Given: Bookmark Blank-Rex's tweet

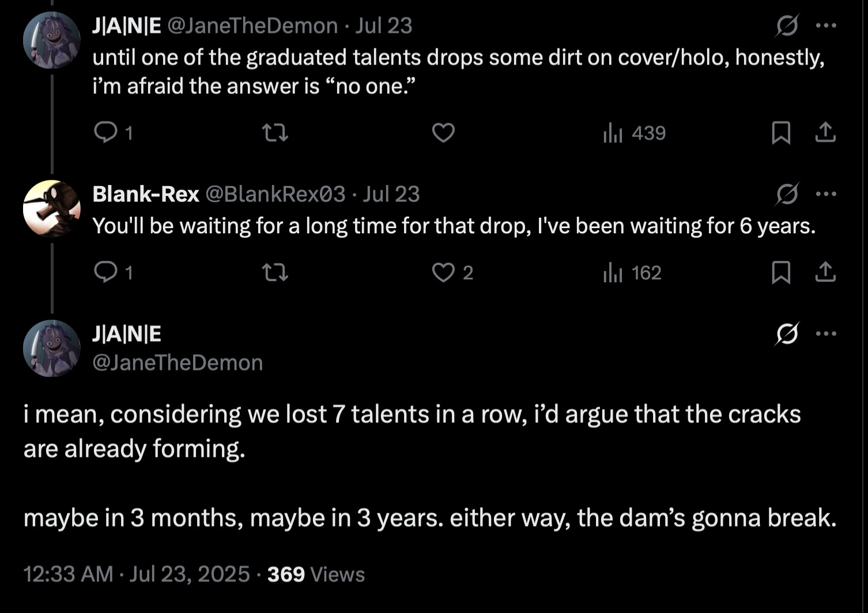Looking at the screenshot, I should (x=780, y=272).
